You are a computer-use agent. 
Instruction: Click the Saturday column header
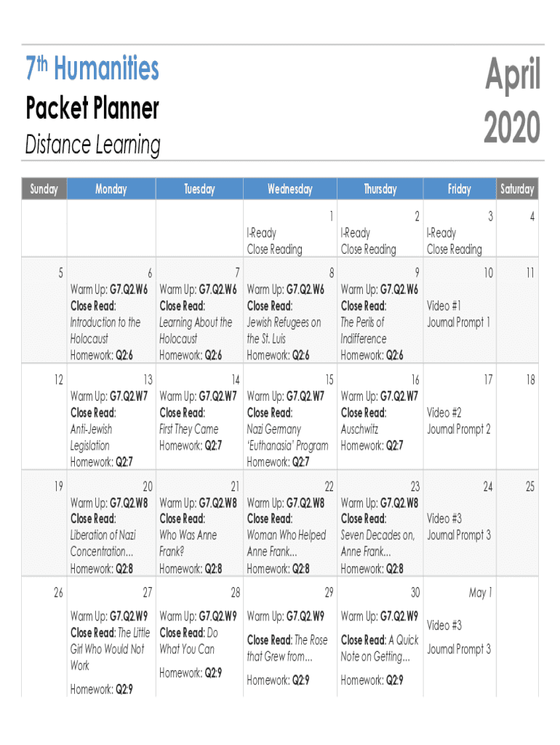(x=517, y=189)
